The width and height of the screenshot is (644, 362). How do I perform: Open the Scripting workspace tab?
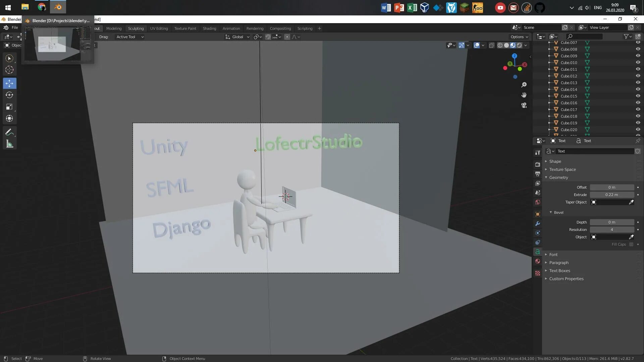point(305,28)
